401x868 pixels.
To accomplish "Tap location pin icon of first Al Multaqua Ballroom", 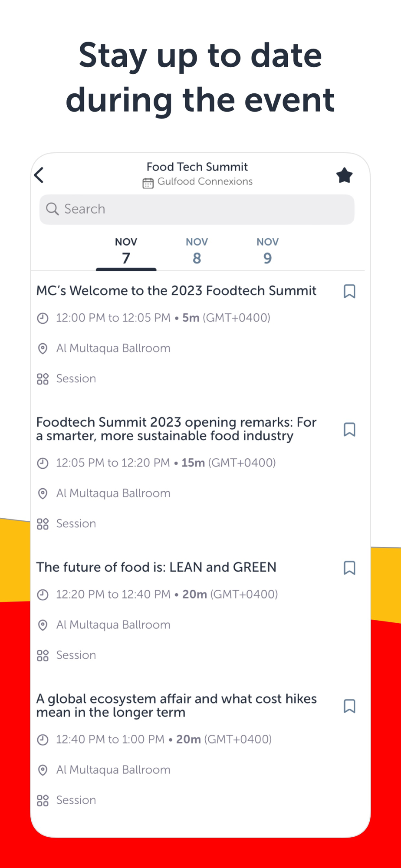I will click(x=43, y=349).
